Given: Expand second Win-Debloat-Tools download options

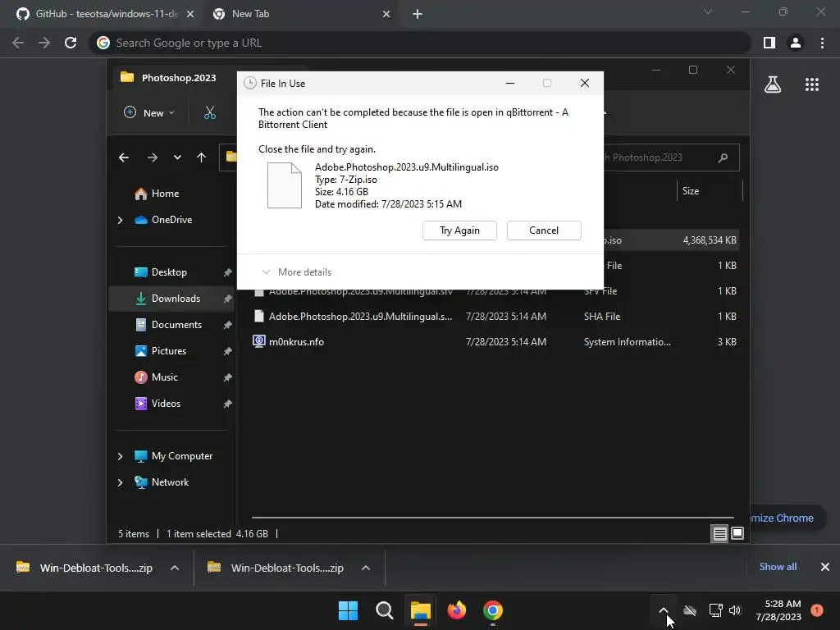Looking at the screenshot, I should (x=366, y=568).
